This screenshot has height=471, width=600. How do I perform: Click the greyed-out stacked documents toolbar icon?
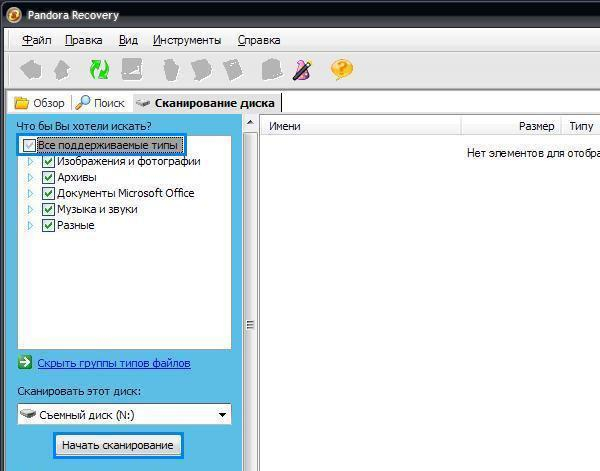(272, 69)
